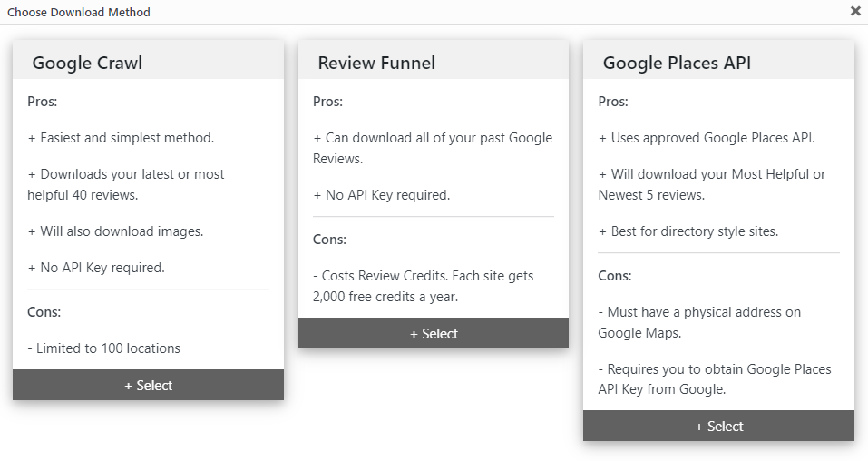Click 'No API Key required' under Google Crawl
The height and width of the screenshot is (461, 868).
pyautogui.click(x=96, y=268)
